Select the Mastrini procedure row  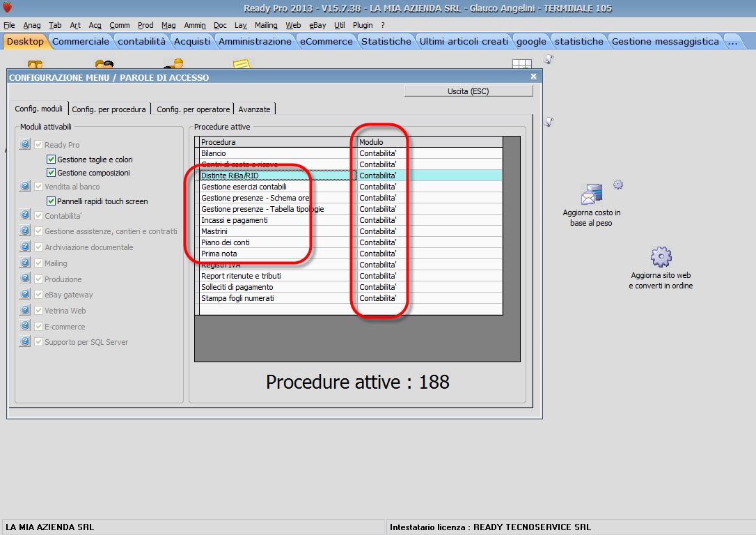click(351, 231)
